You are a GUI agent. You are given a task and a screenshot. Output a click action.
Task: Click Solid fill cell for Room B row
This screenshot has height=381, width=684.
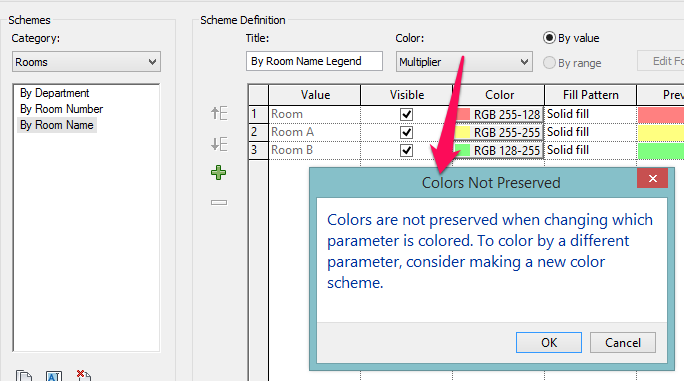click(x=590, y=150)
